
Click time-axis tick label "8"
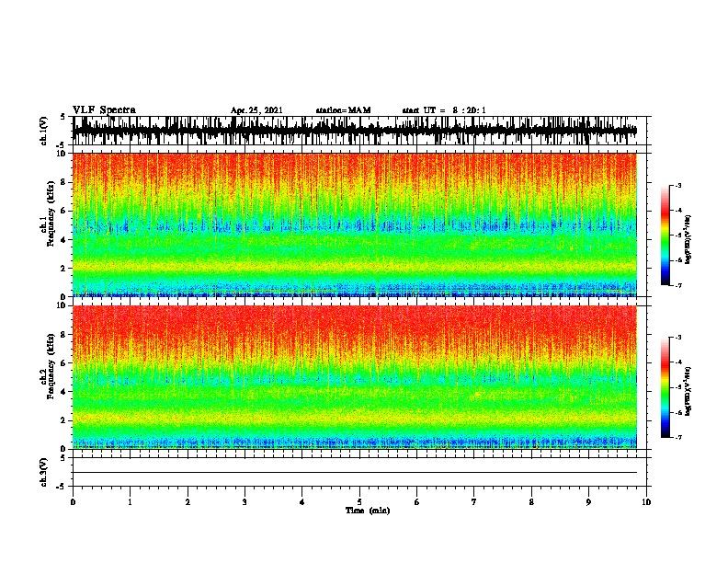[531, 502]
